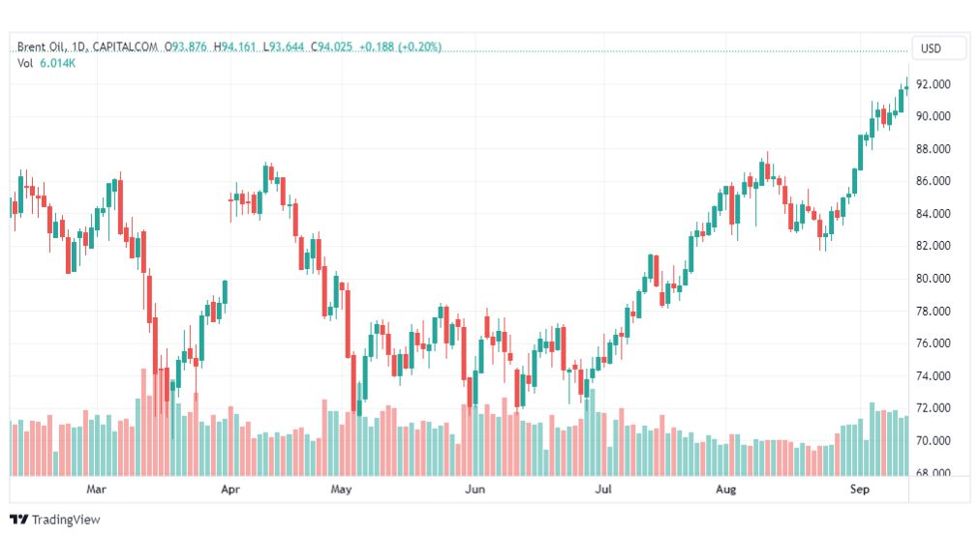Select the Aug label on time axis
980x537 pixels.
[725, 489]
